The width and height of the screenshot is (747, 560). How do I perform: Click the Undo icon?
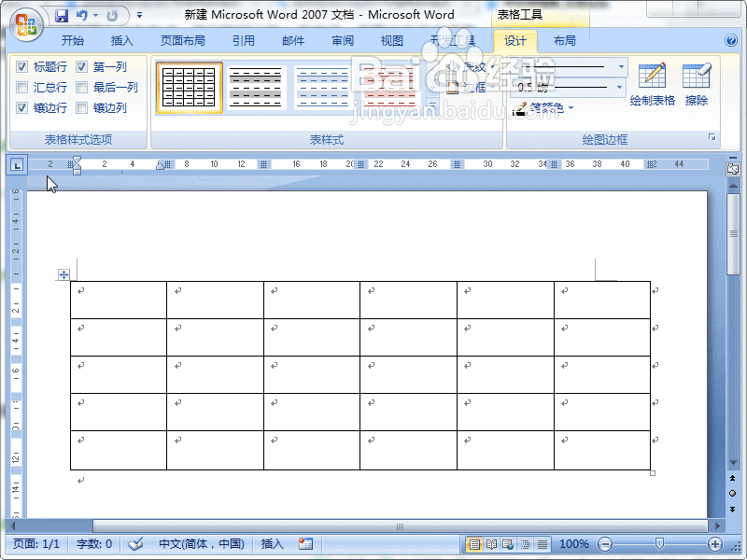[82, 14]
